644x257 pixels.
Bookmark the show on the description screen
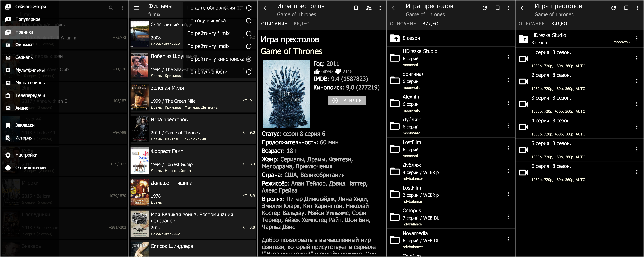click(356, 8)
